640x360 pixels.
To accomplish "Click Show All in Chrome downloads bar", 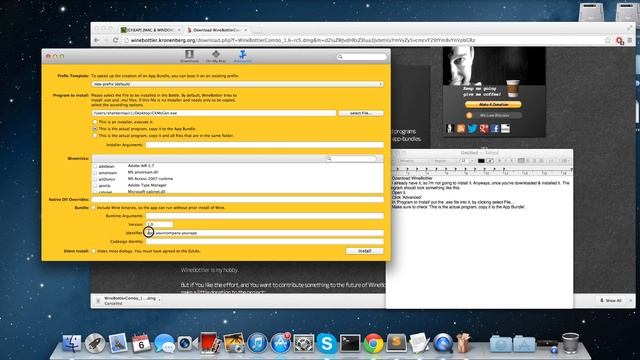I will [611, 300].
